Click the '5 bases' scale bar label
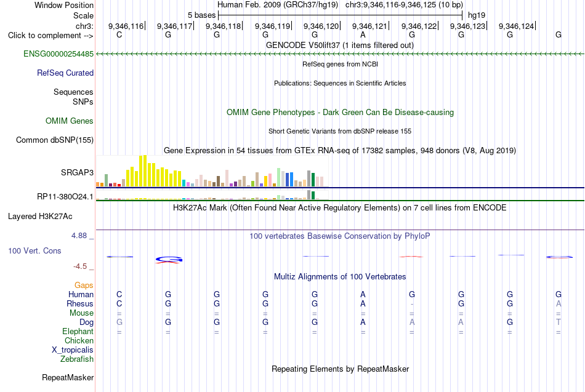 [x=201, y=15]
